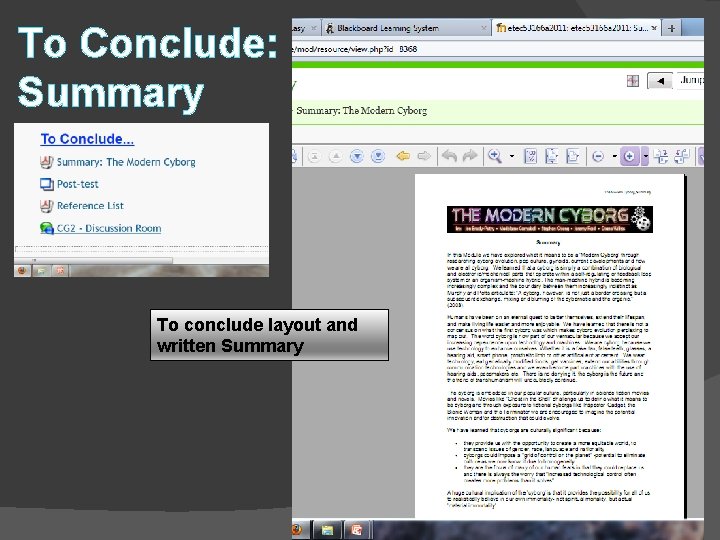Open the zoom out dropdown arrow
Screen dimensions: 720x540
point(614,156)
